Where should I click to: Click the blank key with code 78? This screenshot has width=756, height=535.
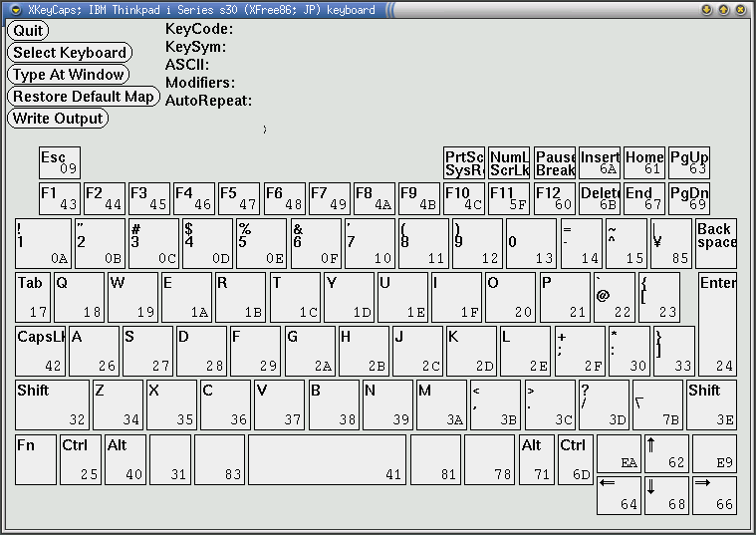tap(490, 459)
